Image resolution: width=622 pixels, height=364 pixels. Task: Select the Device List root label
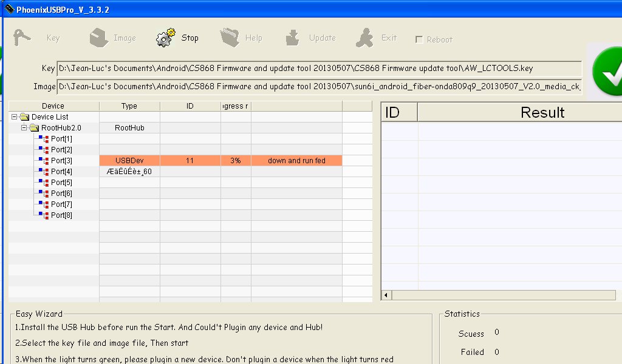coord(50,117)
